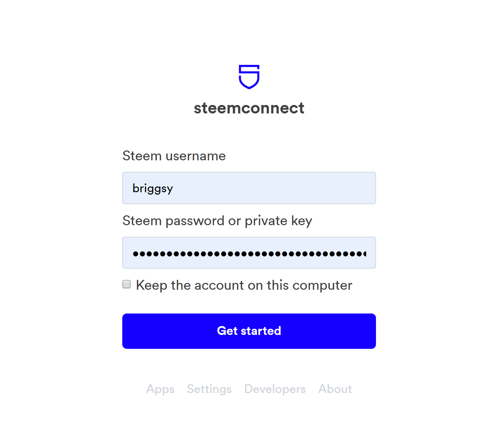This screenshot has width=503, height=448.
Task: Click the 'briggsy' text in the username box
Action: coord(153,188)
